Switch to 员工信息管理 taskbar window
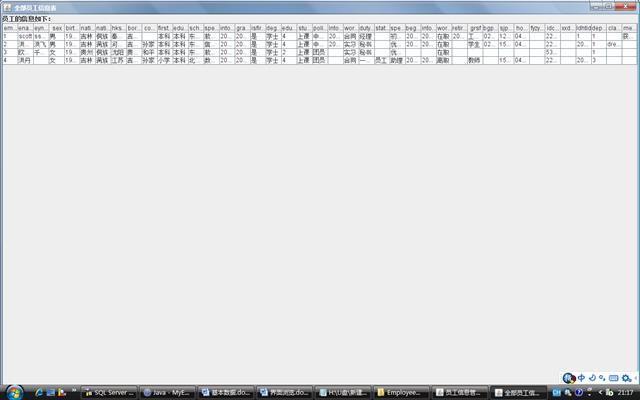 point(459,393)
